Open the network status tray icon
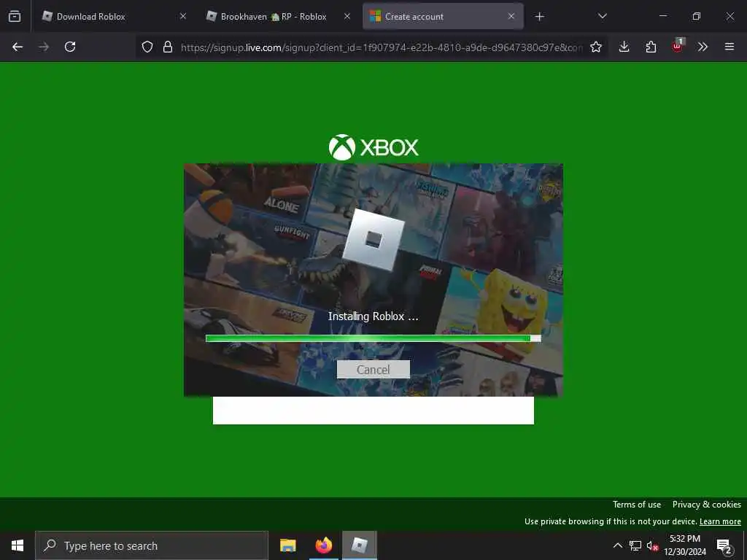The image size is (747, 560). pyautogui.click(x=635, y=545)
